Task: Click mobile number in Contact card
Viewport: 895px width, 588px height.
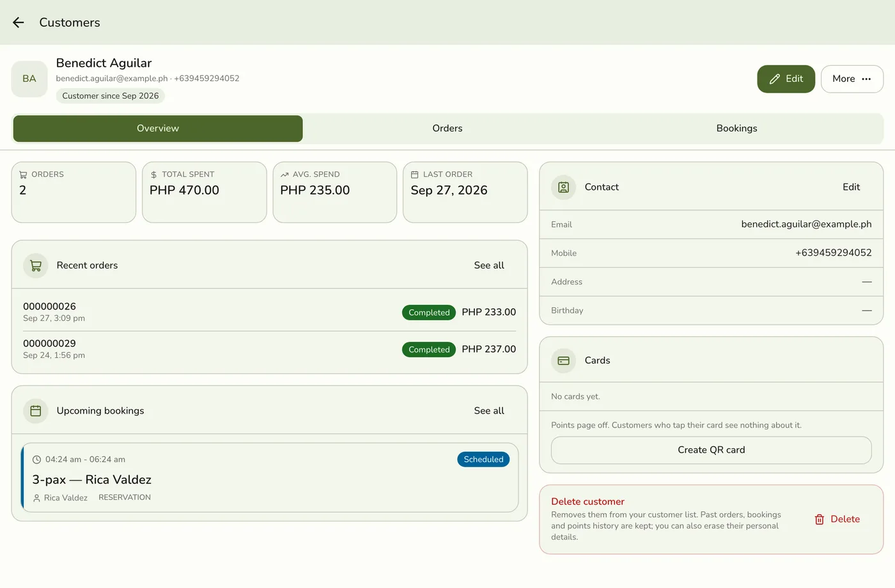Action: [833, 253]
